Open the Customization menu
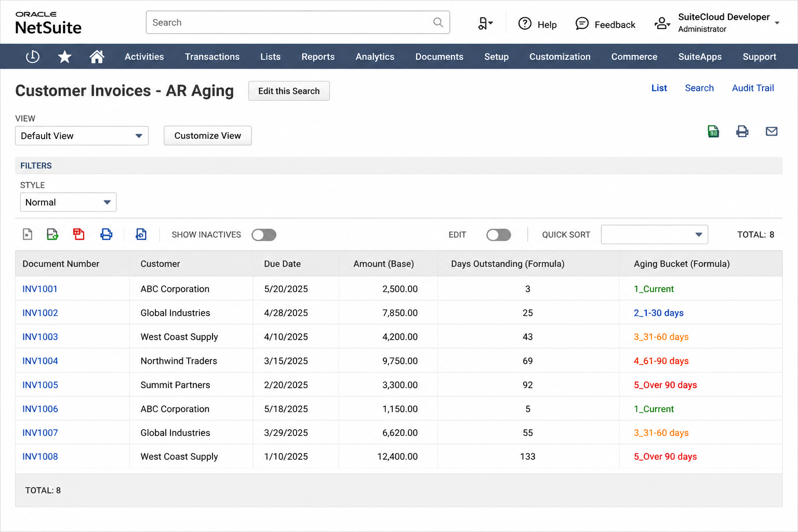The image size is (798, 532). (560, 57)
